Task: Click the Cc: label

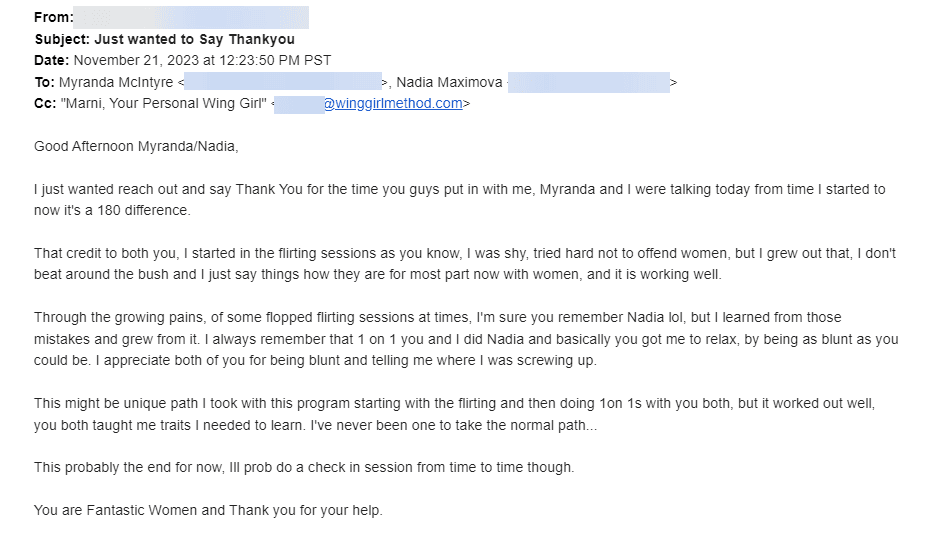Action: [x=45, y=103]
